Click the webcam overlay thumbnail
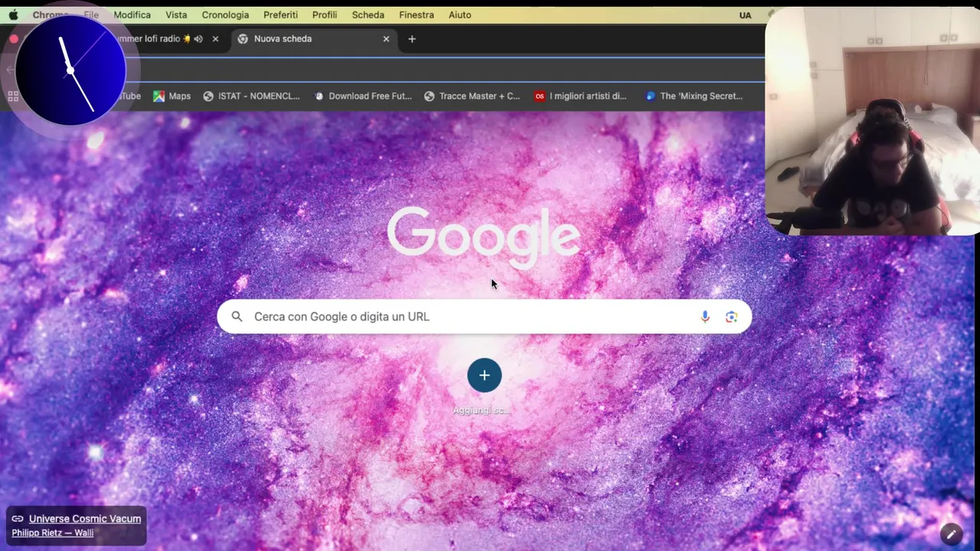This screenshot has height=551, width=980. (x=873, y=121)
